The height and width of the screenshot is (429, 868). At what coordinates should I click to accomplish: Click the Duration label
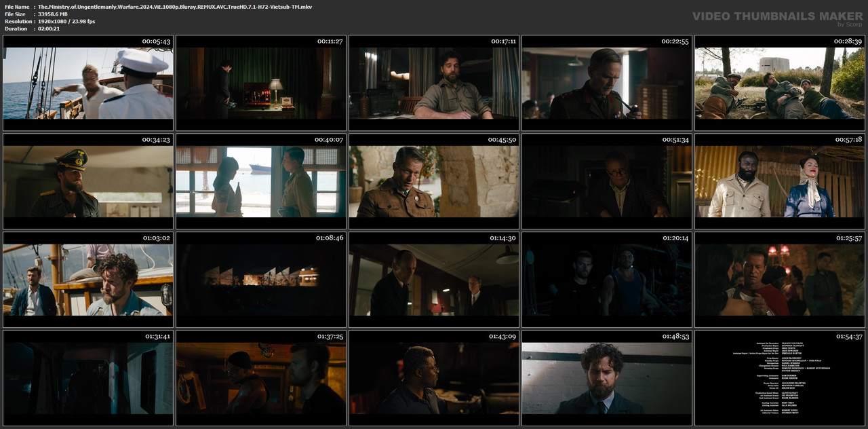pos(16,29)
